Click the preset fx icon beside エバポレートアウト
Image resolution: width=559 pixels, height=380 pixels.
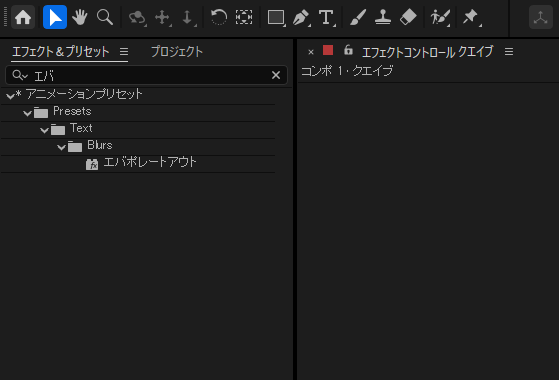[x=92, y=164]
